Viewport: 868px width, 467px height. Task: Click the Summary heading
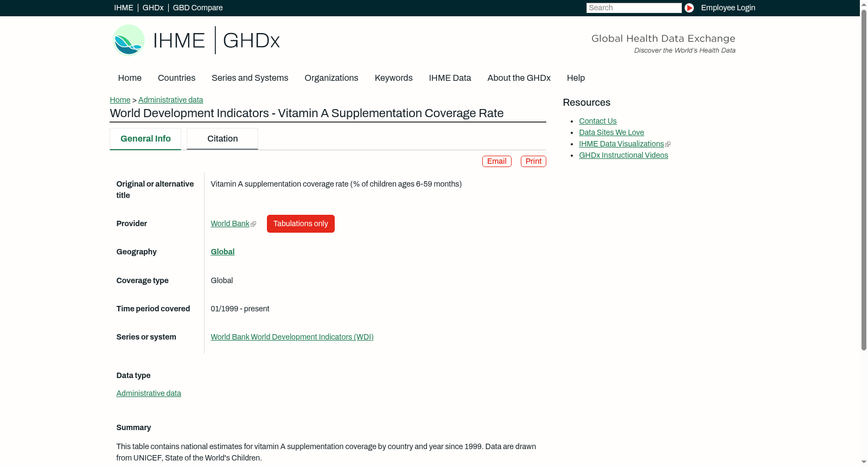pyautogui.click(x=133, y=427)
